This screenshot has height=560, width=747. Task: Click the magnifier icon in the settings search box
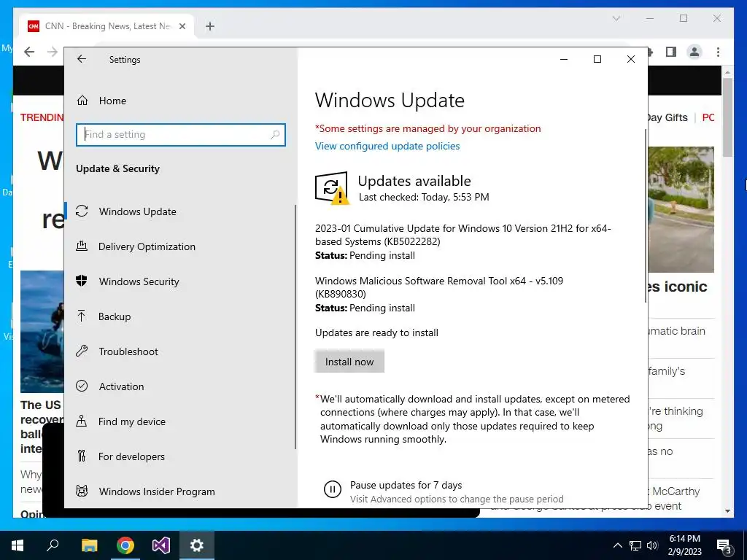point(275,135)
